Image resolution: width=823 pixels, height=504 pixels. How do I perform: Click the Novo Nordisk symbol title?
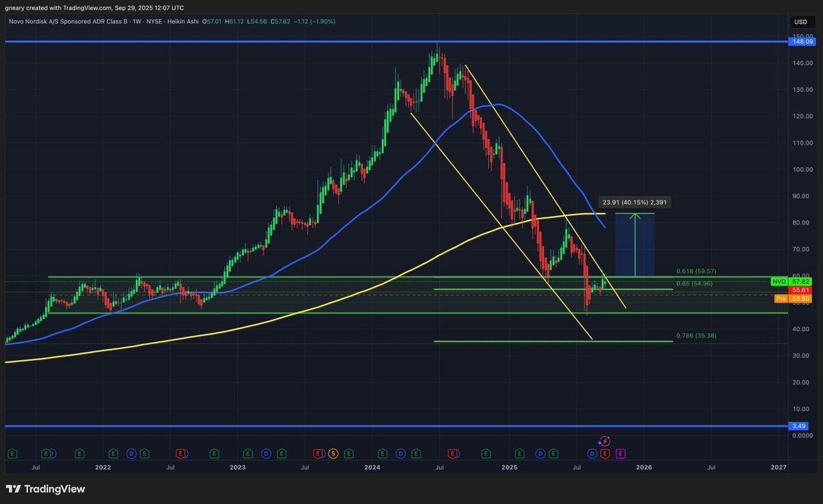click(x=68, y=22)
